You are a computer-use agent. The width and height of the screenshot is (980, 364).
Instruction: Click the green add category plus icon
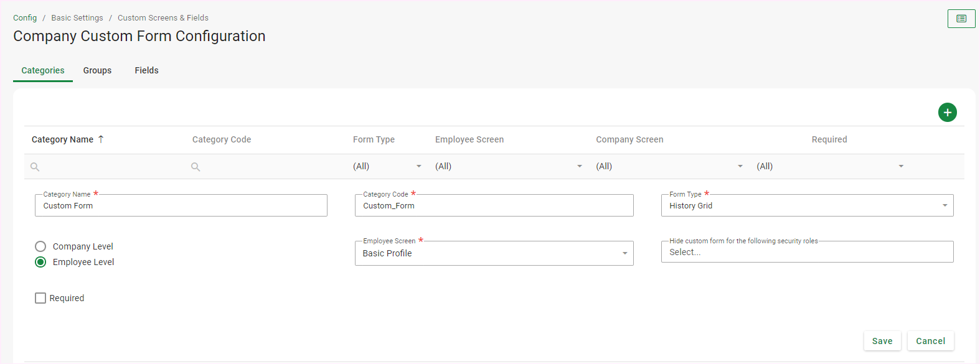947,113
